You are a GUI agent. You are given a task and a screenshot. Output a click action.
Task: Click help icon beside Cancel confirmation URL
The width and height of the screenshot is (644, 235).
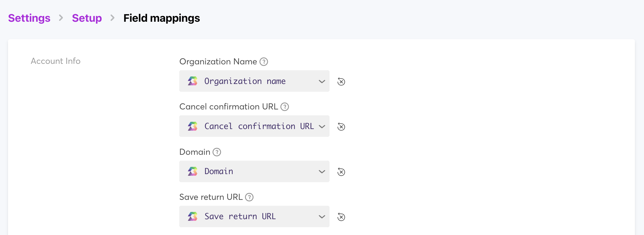pyautogui.click(x=285, y=107)
